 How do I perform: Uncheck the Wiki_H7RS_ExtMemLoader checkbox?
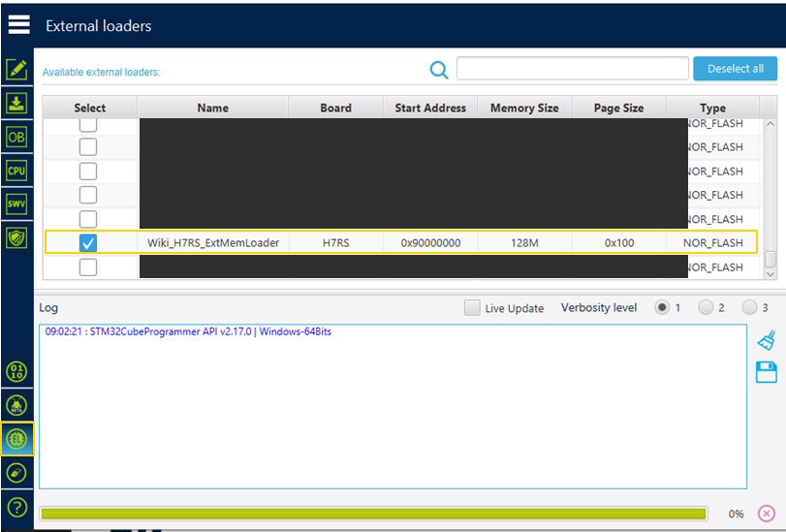[x=88, y=243]
